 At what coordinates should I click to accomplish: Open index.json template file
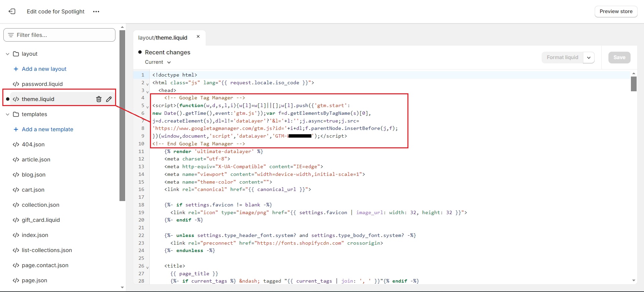(35, 235)
